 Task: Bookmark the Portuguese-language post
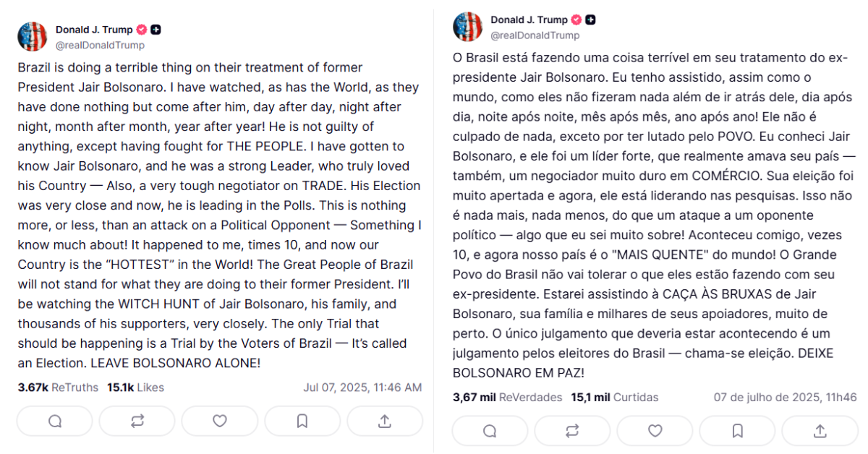[x=737, y=431]
